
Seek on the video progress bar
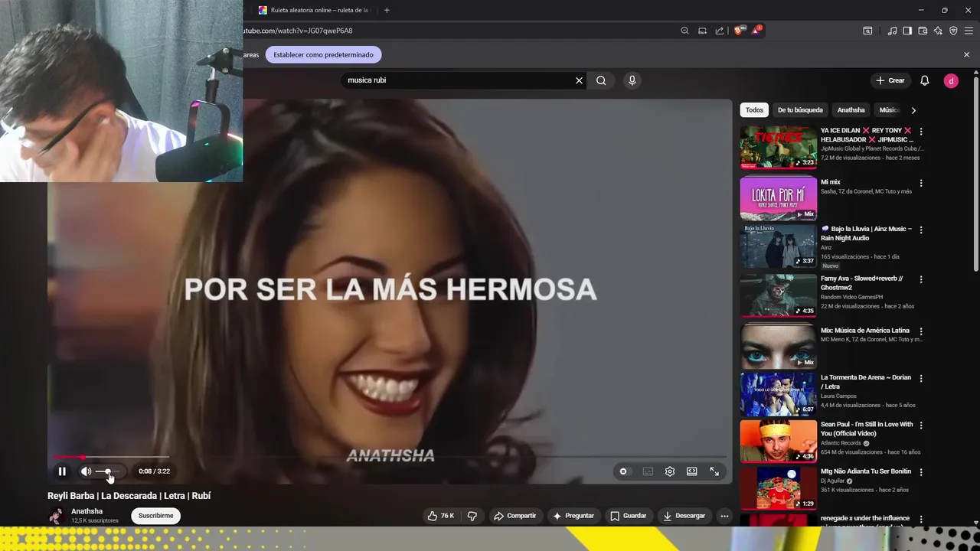390,458
